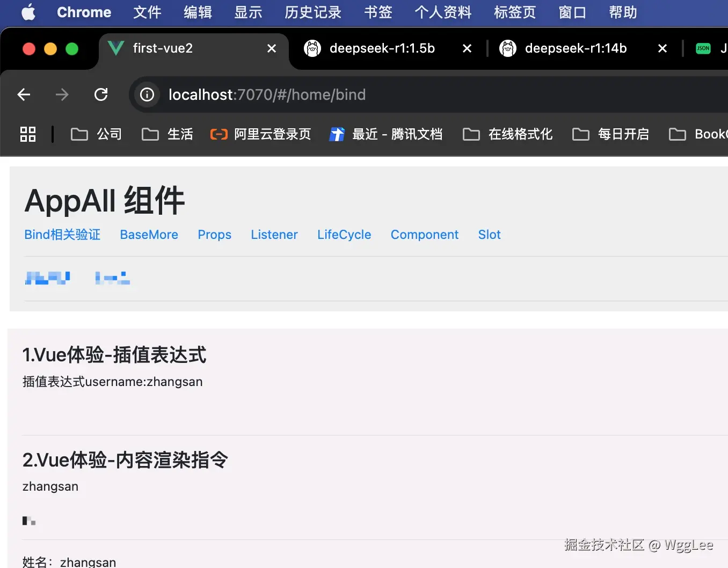Click the 插值表达式username:zhangsan text
The image size is (728, 568).
113,382
